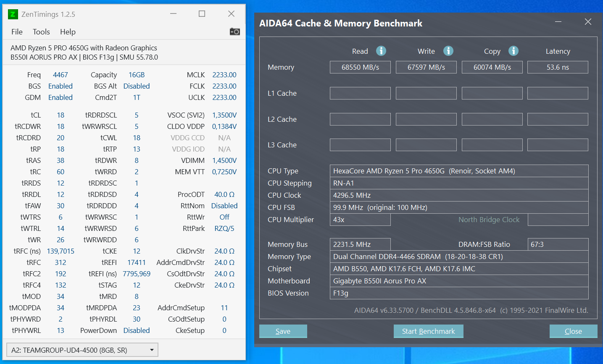The width and height of the screenshot is (603, 364).
Task: Click the AMD Ryzen 5 PRO 4650G processor line
Action: coord(84,48)
